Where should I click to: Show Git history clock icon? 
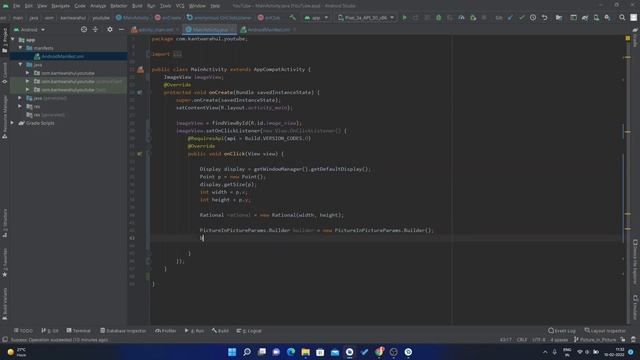533,18
